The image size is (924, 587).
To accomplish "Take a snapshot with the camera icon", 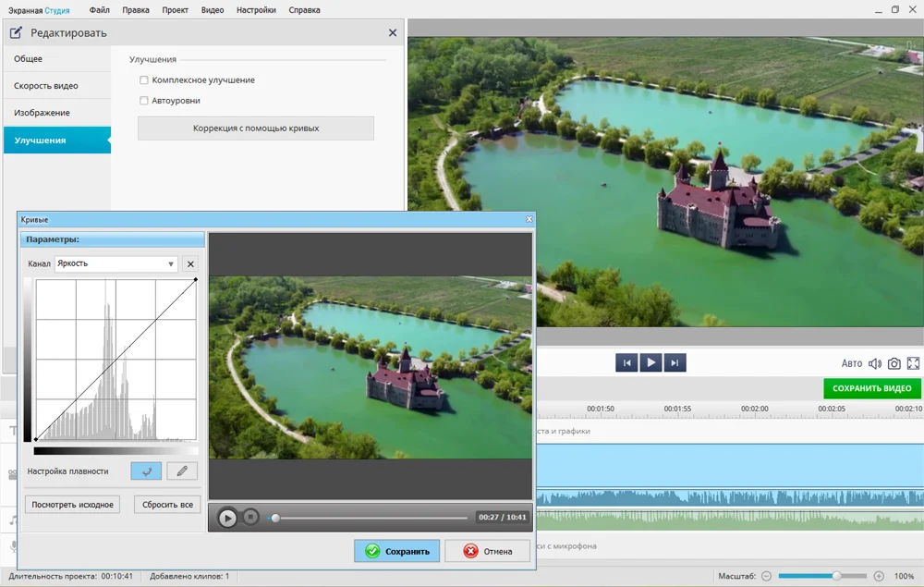I will click(894, 363).
